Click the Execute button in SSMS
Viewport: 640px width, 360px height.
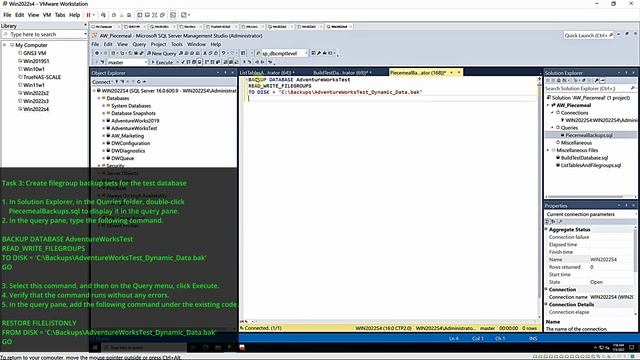(x=162, y=62)
